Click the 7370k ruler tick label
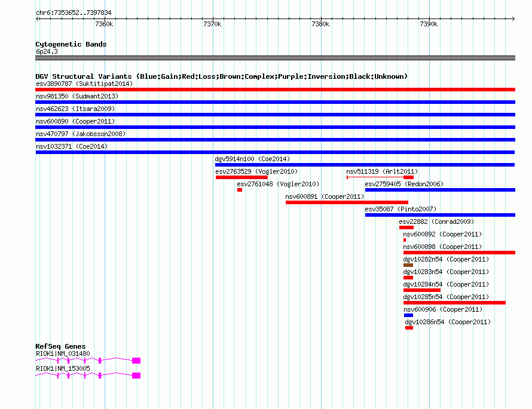 (212, 24)
